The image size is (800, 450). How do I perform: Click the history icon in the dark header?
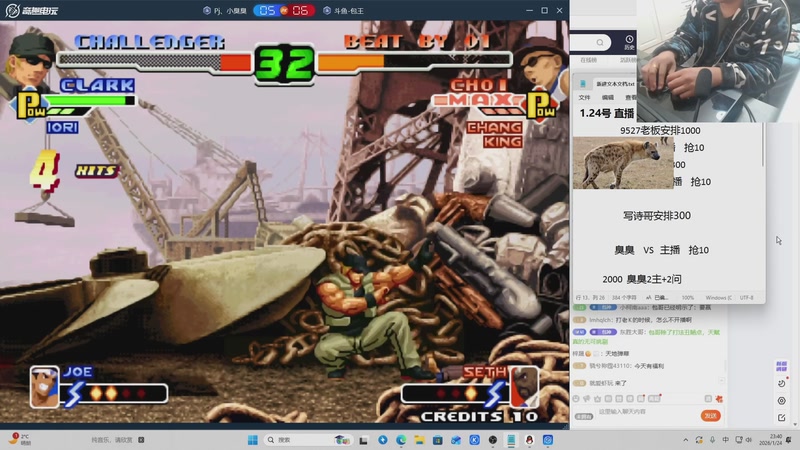[629, 42]
